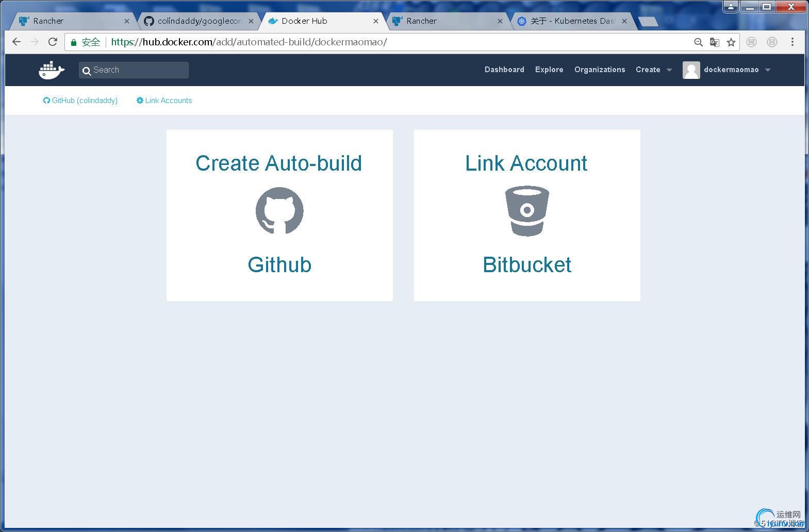Open the Dashboard nav item
Screen dimensions: 809x532
[x=504, y=70]
